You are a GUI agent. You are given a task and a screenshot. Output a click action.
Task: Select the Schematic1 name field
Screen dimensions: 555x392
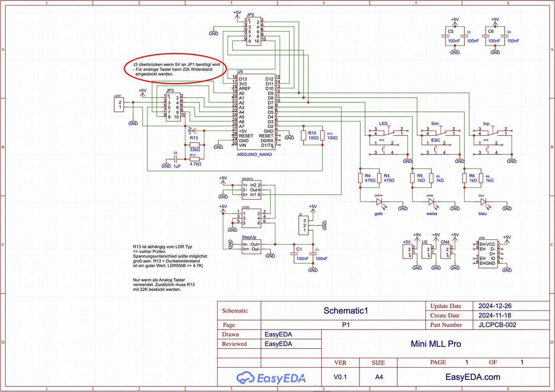(346, 310)
